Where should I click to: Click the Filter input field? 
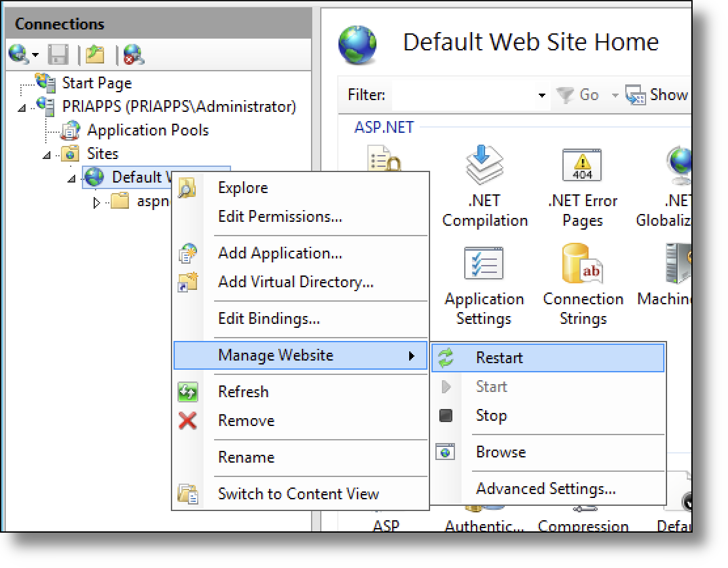pos(464,95)
